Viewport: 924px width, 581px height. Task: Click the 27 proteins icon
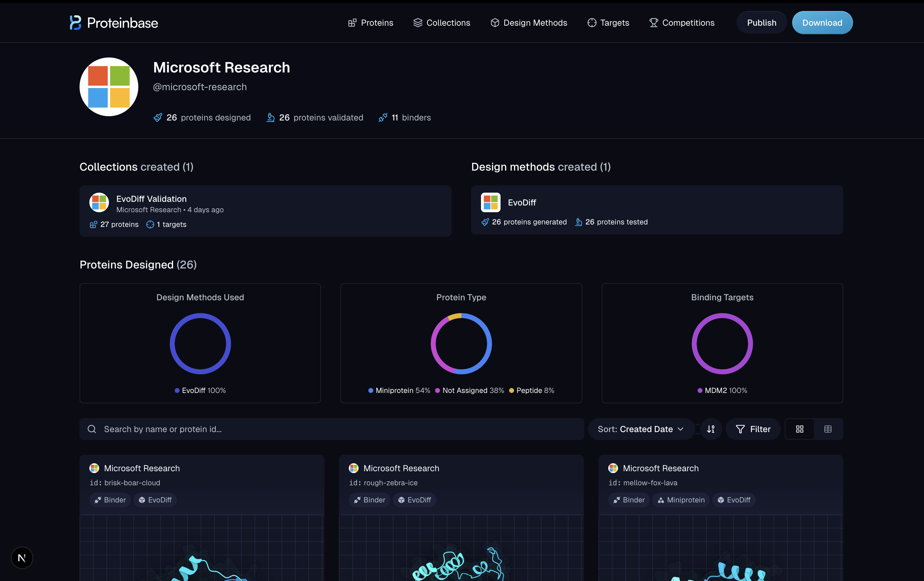[x=93, y=224]
